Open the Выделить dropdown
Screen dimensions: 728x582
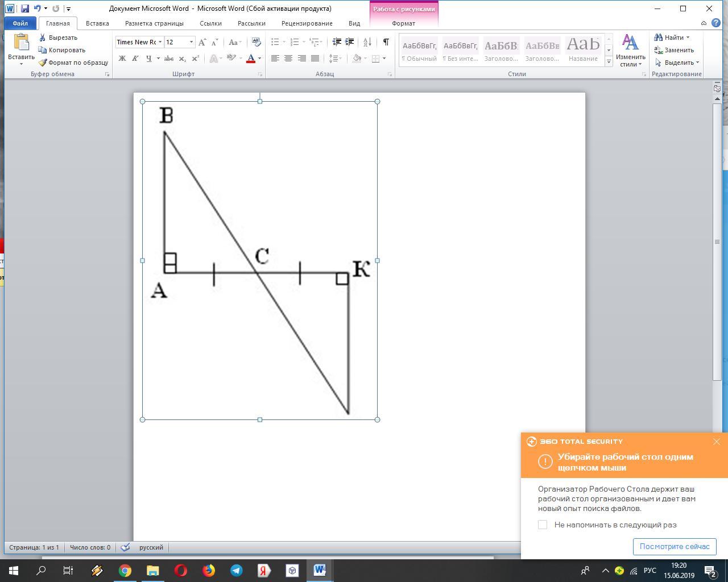coord(677,63)
